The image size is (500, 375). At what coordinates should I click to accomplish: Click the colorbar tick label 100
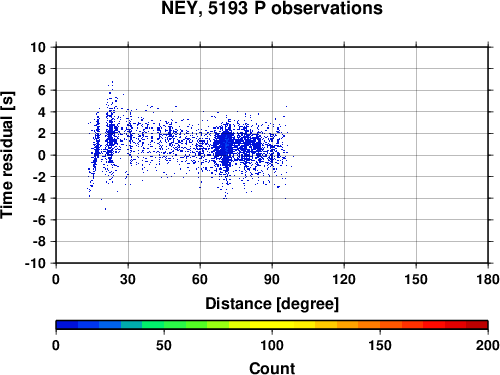[272, 345]
